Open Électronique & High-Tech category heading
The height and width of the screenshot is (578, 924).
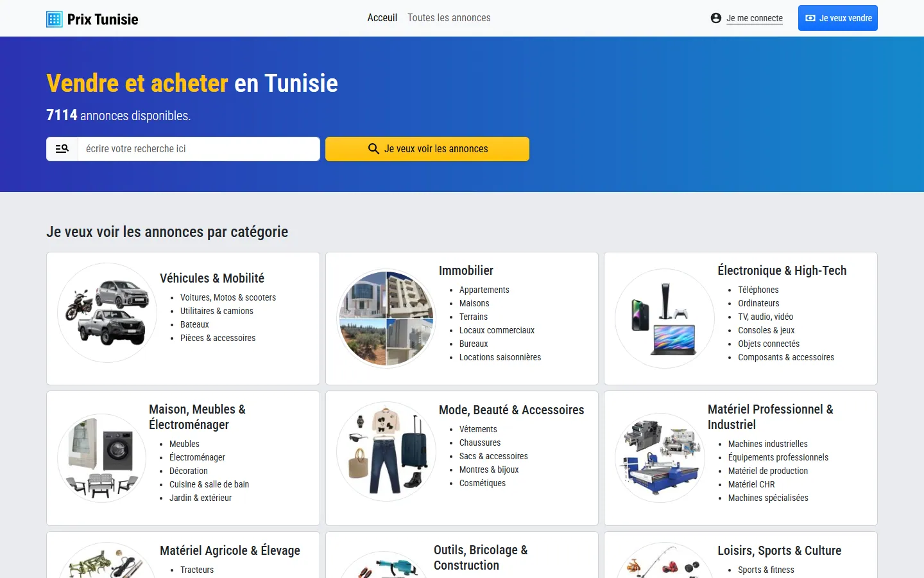click(x=782, y=270)
